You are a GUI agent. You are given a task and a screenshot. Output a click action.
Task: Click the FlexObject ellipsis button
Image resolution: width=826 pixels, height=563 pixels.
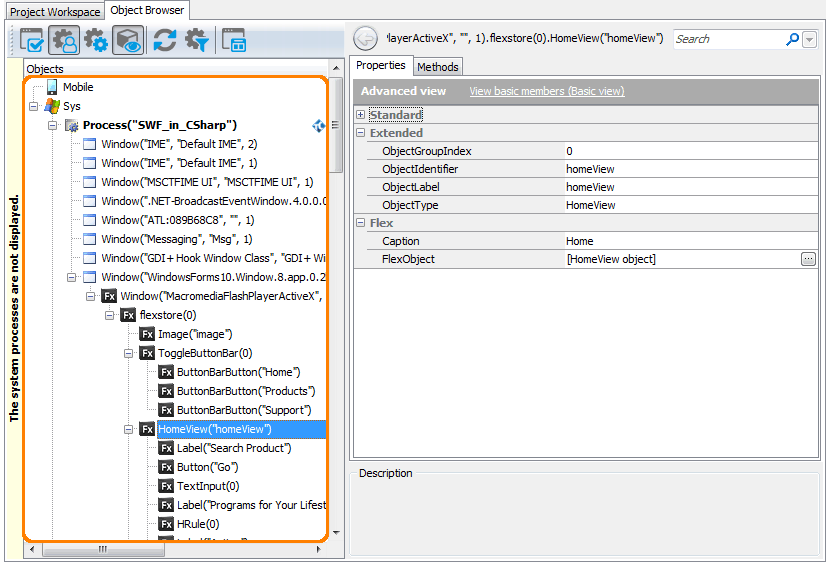point(808,259)
